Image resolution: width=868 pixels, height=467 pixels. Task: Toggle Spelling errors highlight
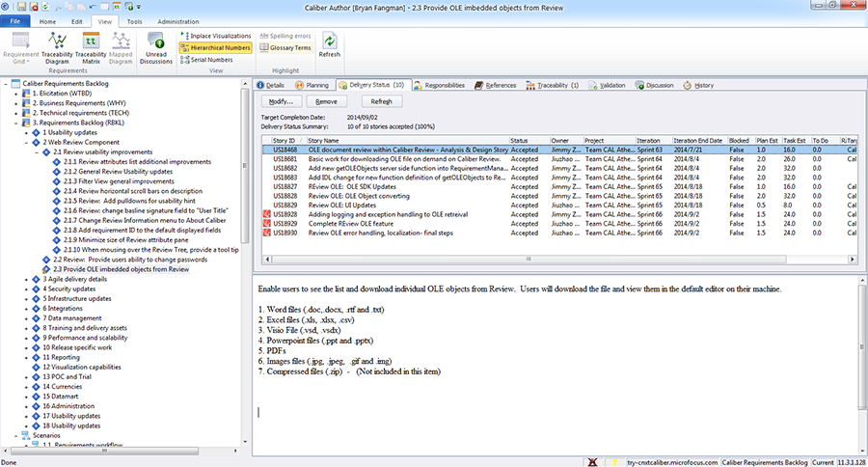(285, 36)
